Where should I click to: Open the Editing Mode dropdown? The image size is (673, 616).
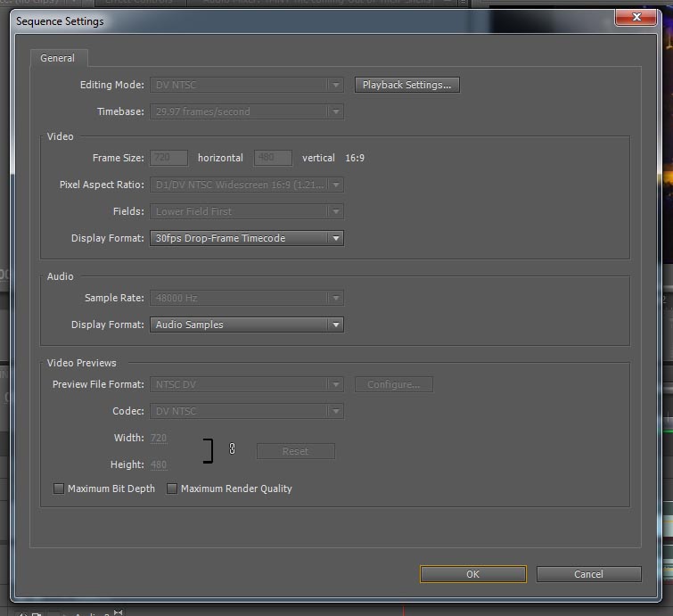coord(247,85)
